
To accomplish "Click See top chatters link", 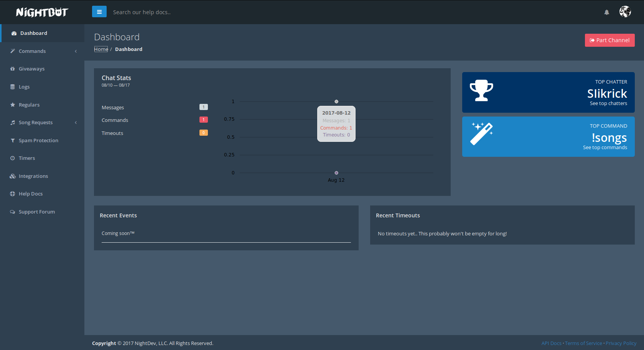I will pyautogui.click(x=608, y=104).
